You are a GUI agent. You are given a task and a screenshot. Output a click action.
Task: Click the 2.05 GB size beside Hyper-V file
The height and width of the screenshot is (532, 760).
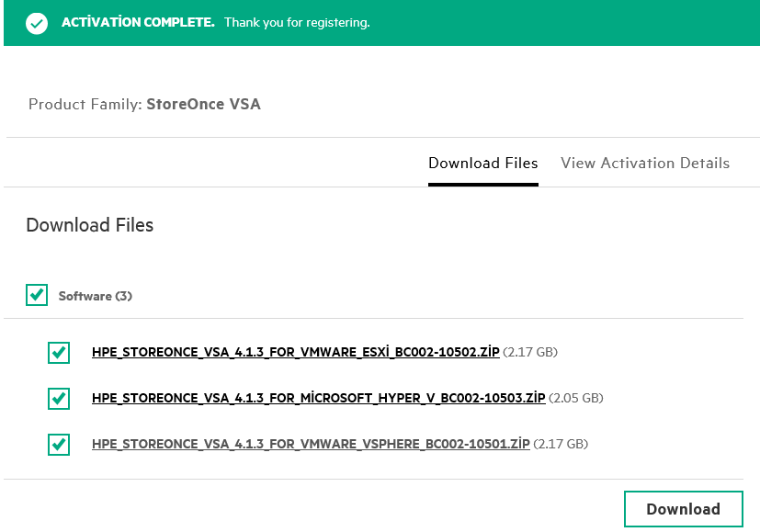pos(576,398)
